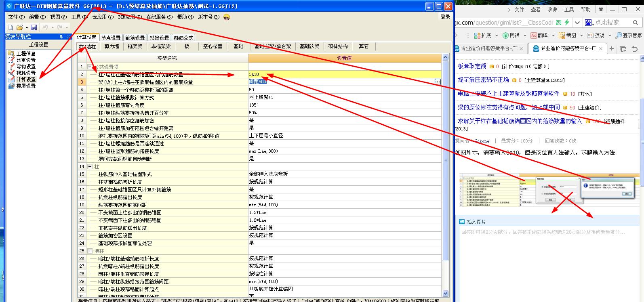Viewport: 644px width, 302px height.
Task: Open the Undo history dropdown arrow
Action: tap(53, 27)
